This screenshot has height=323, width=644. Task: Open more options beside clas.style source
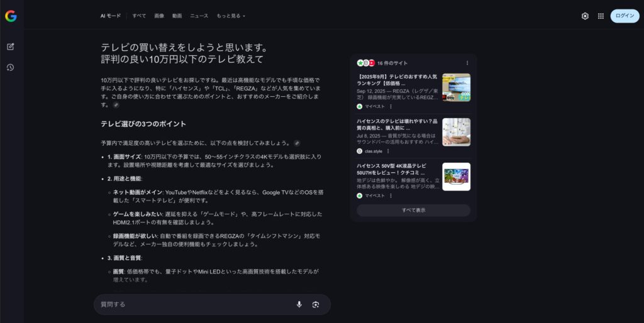coord(388,151)
